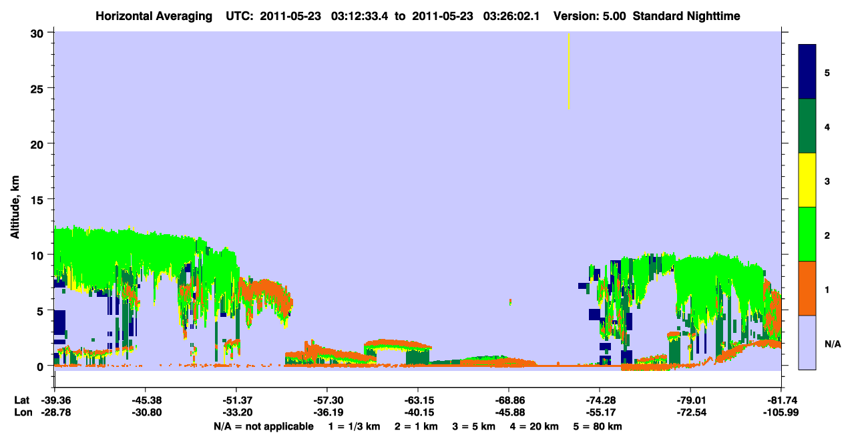Click the dark green legend swatch labeled 4
This screenshot has width=868, height=445.
pyautogui.click(x=807, y=126)
